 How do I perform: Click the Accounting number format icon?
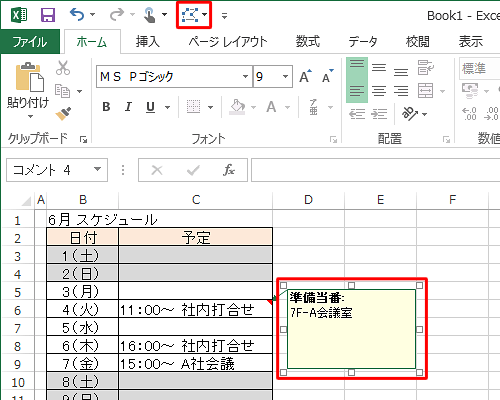[x=470, y=91]
